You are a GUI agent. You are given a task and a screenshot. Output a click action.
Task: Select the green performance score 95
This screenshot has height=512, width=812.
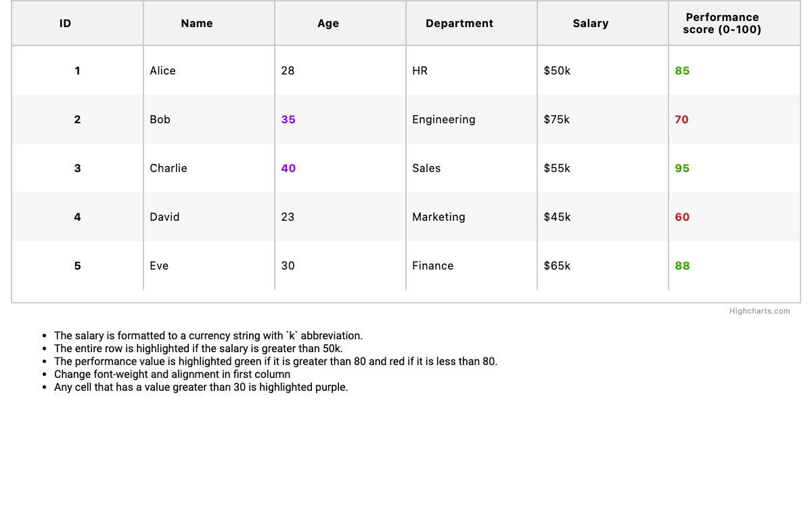tap(682, 169)
